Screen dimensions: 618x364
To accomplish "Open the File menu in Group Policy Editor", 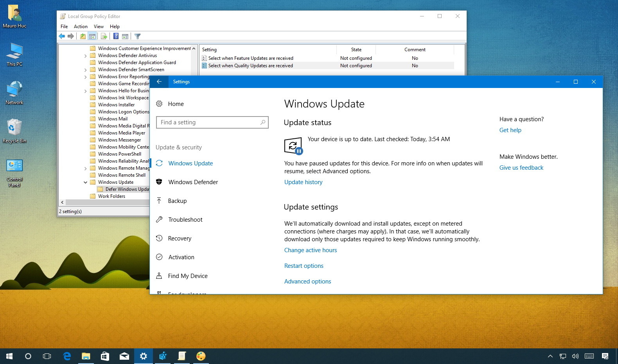I will pos(64,27).
